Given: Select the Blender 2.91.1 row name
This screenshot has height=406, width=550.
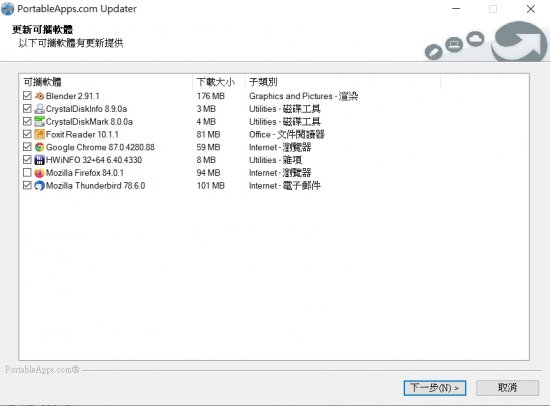Looking at the screenshot, I should 73,96.
